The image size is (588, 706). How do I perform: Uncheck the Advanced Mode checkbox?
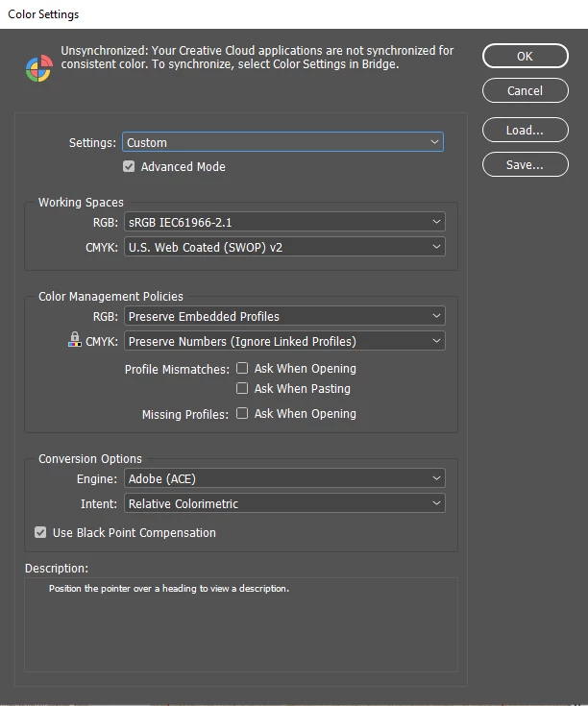pyautogui.click(x=129, y=166)
